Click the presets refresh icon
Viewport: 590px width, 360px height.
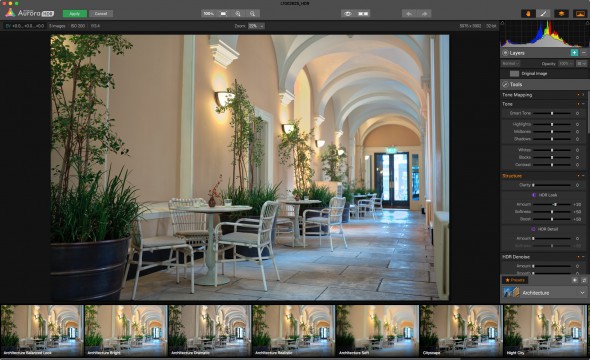point(584,280)
